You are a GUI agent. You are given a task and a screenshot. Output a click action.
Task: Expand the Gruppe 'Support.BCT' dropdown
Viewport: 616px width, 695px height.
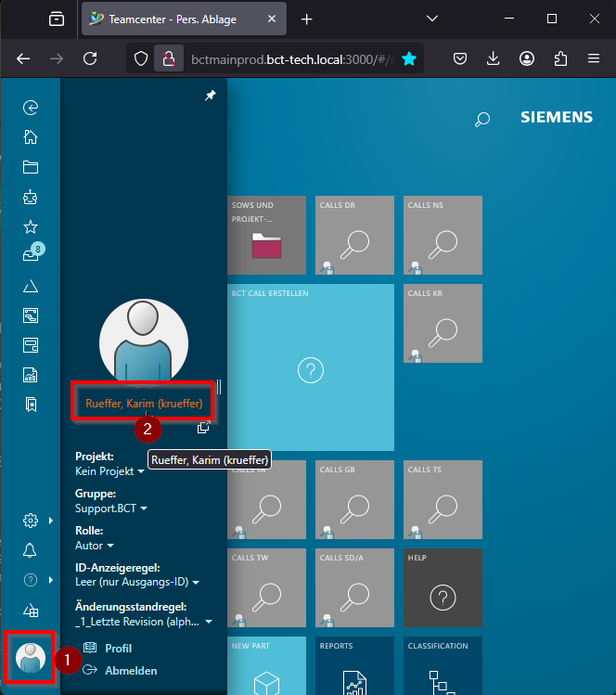coord(110,508)
